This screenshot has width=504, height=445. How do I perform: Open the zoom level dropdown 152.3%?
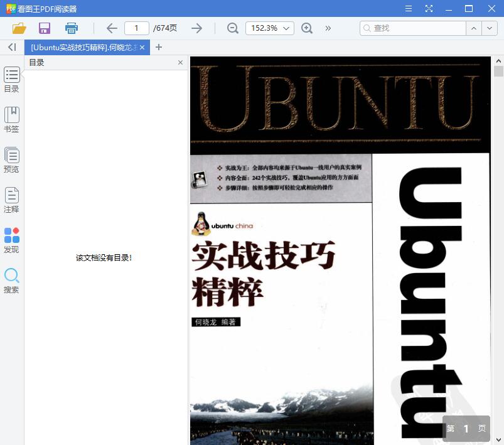pyautogui.click(x=270, y=28)
